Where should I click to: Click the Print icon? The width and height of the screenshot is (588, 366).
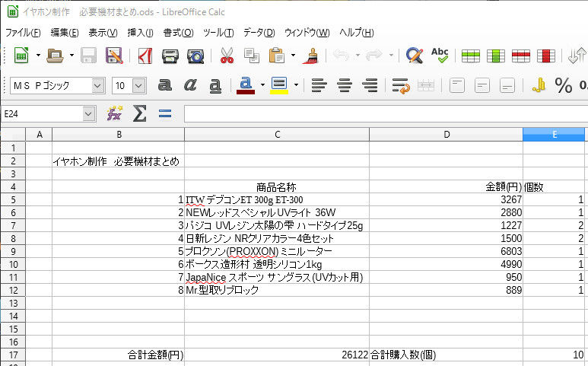tap(170, 56)
